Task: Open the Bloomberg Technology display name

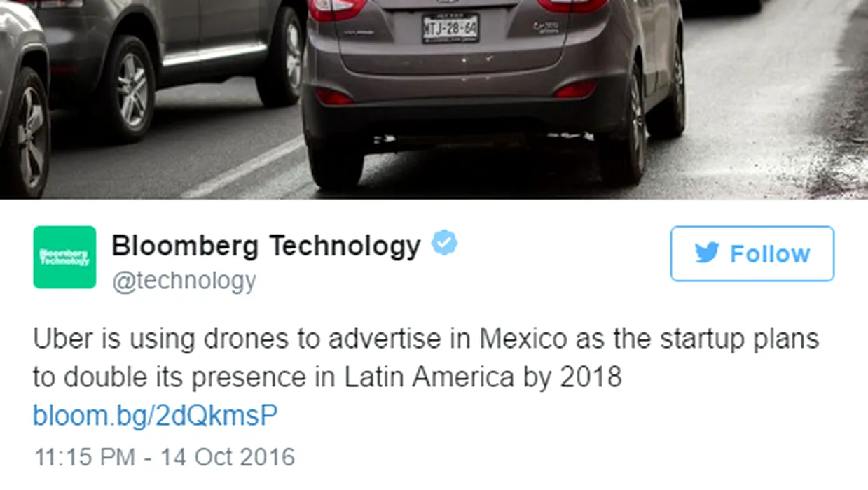Action: (266, 246)
